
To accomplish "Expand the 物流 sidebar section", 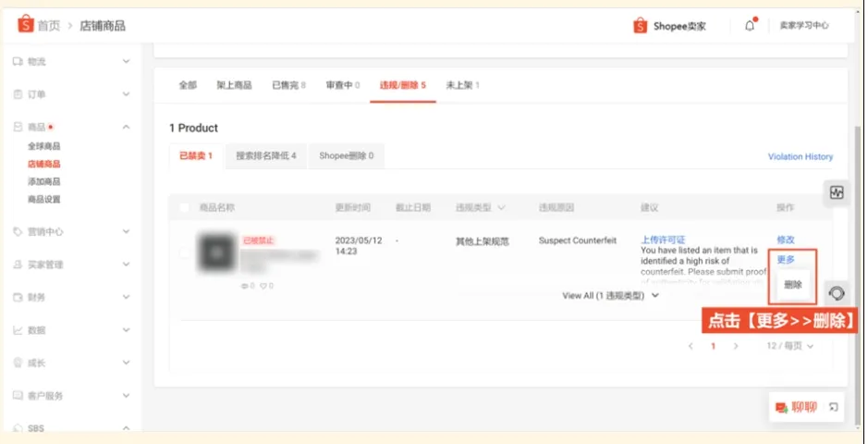I will click(127, 61).
